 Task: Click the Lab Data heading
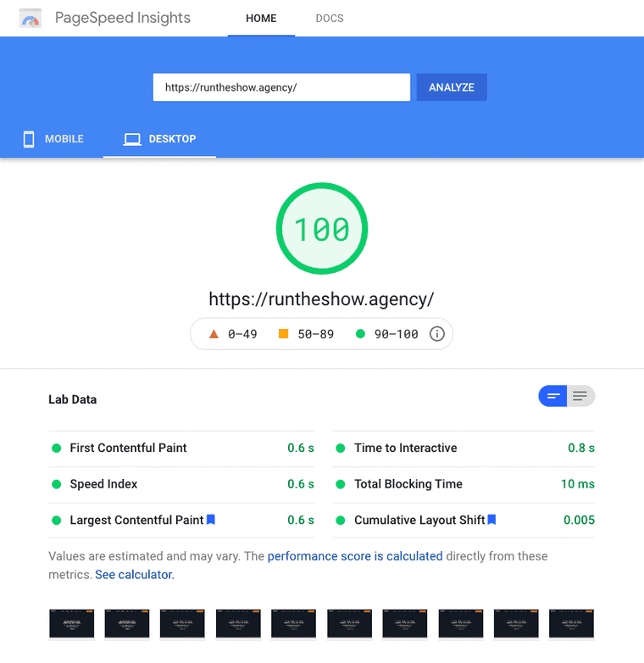click(72, 399)
